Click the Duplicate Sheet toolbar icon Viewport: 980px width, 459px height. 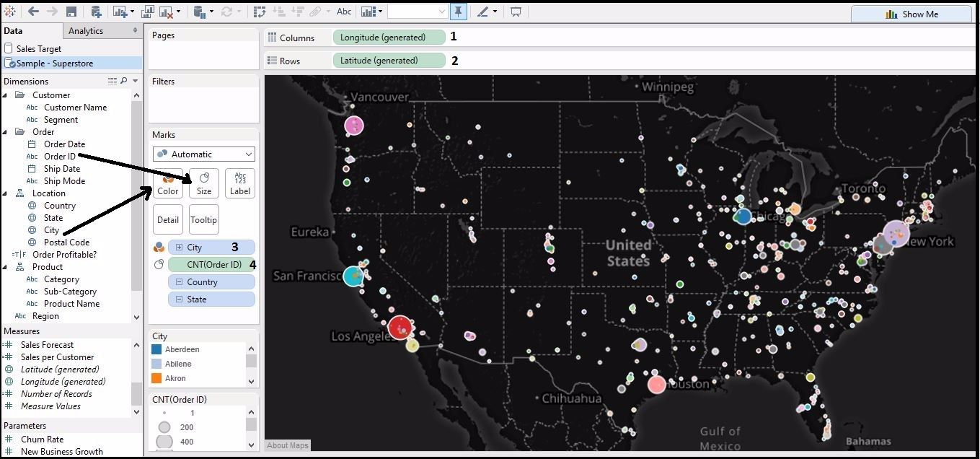pyautogui.click(x=147, y=12)
